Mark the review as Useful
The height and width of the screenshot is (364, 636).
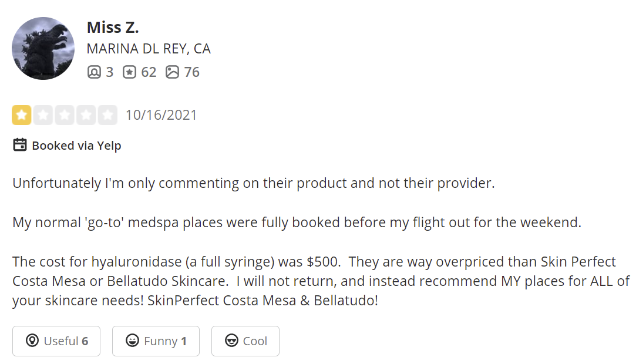point(56,341)
